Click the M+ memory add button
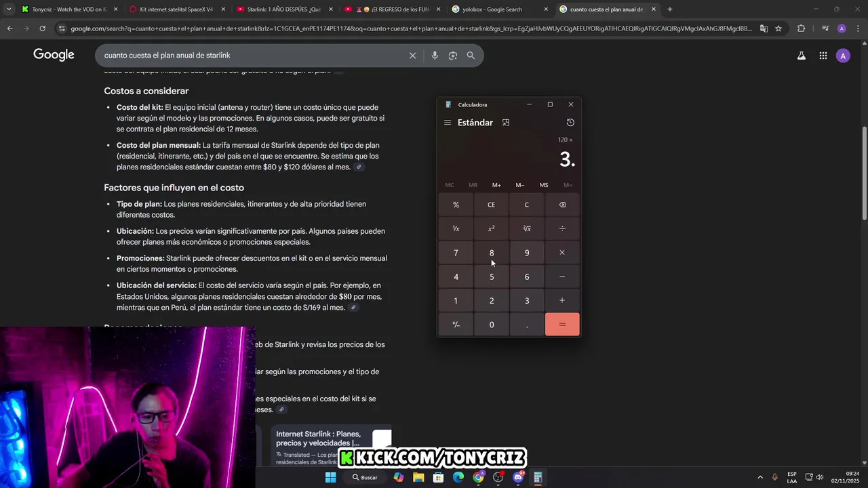This screenshot has height=488, width=868. point(496,185)
